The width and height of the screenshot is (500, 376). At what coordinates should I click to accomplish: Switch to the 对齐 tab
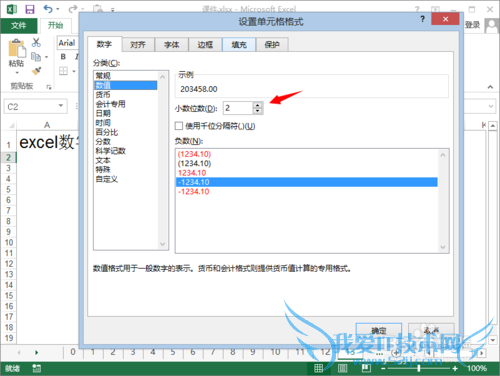138,45
